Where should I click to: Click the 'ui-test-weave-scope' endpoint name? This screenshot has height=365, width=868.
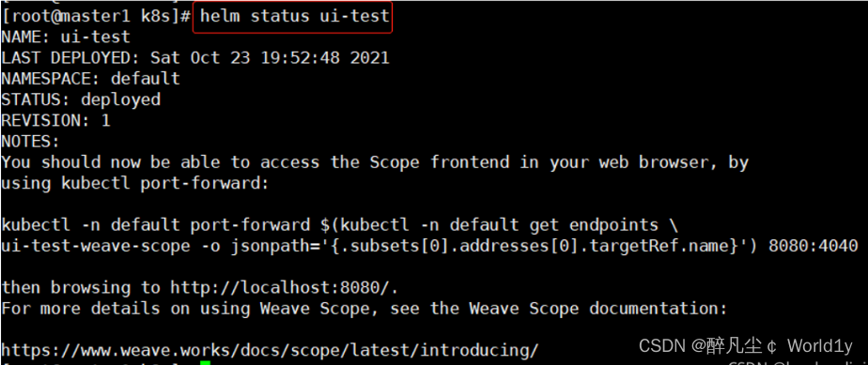(95, 246)
